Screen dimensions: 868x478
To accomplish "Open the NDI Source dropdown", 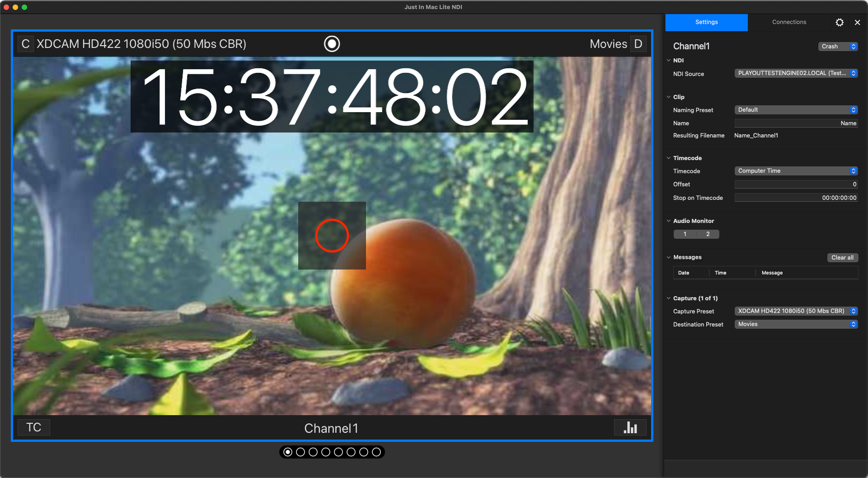I will coord(796,73).
